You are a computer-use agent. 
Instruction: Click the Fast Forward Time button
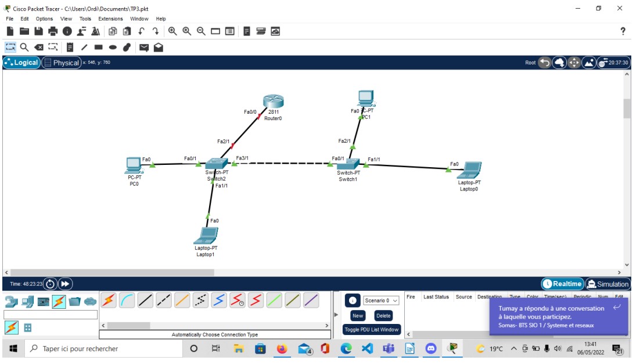click(x=65, y=284)
